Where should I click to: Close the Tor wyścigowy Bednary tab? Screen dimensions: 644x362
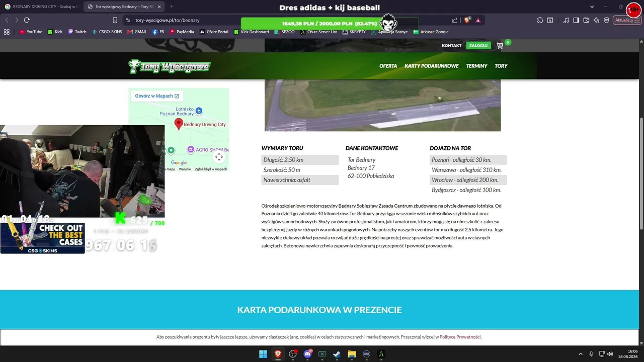point(158,7)
